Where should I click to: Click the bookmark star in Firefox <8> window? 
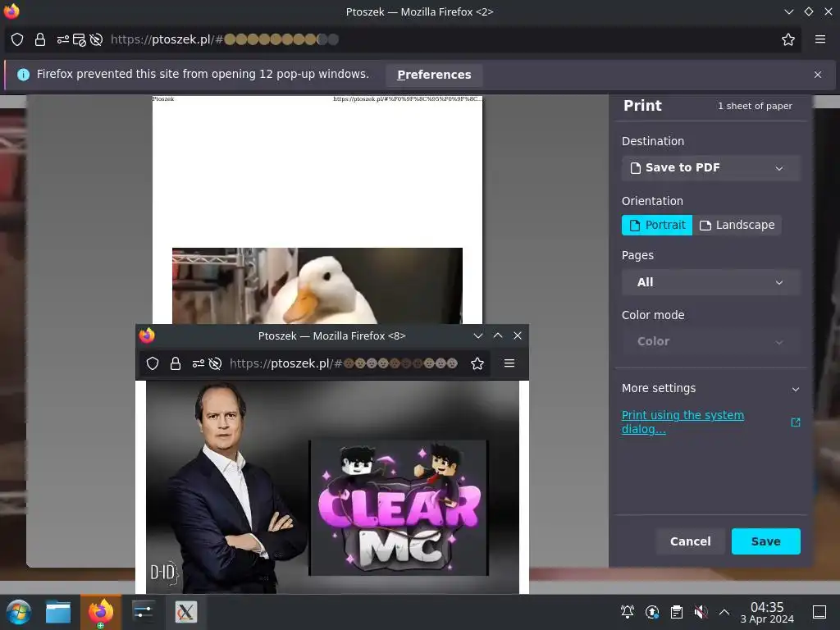coord(477,363)
